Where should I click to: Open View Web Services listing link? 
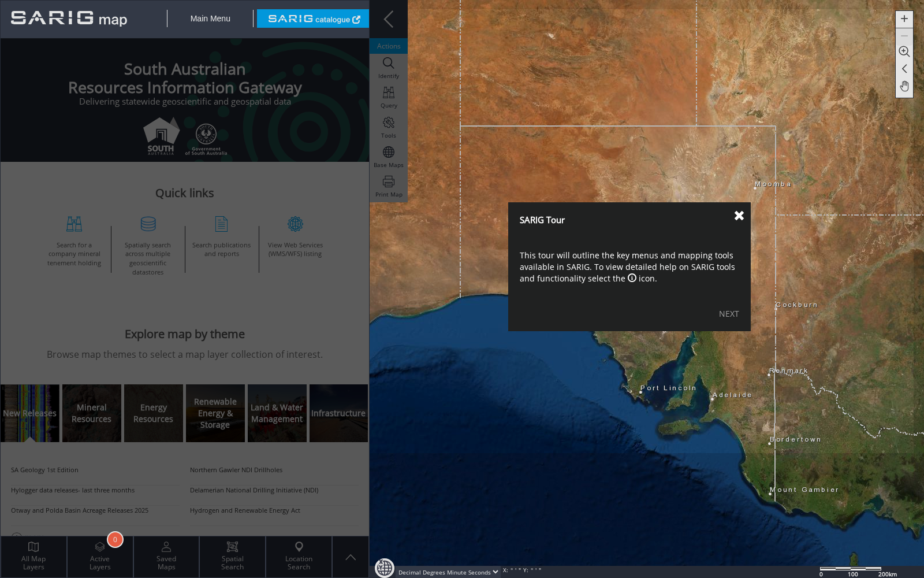pyautogui.click(x=295, y=237)
